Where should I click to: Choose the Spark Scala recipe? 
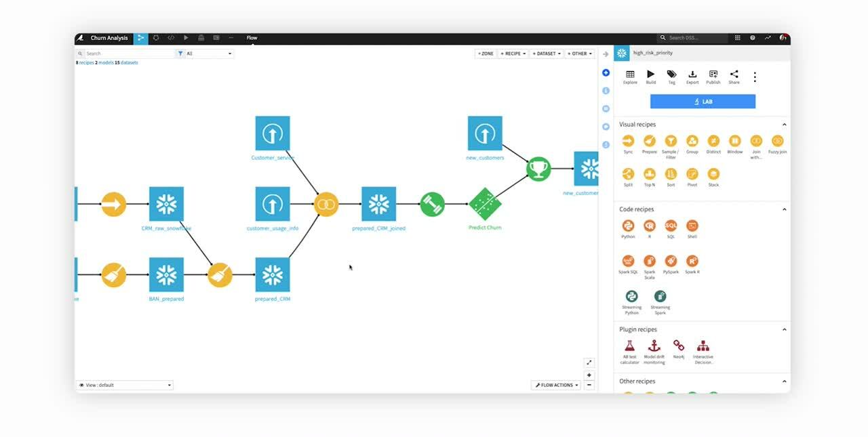pos(650,261)
